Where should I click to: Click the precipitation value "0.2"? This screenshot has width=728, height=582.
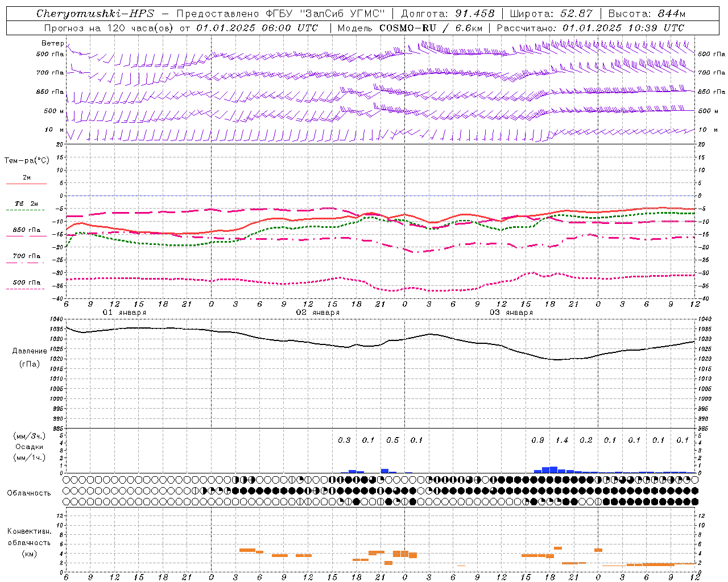coord(586,440)
